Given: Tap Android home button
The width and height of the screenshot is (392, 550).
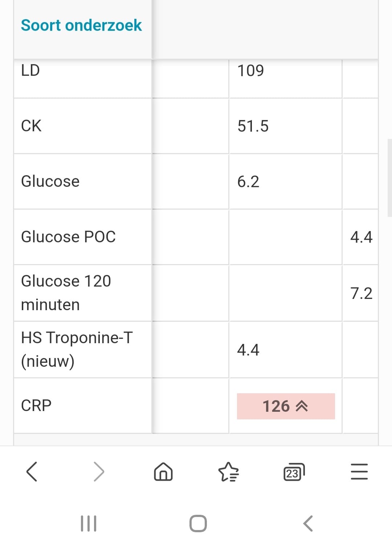Looking at the screenshot, I should [198, 524].
